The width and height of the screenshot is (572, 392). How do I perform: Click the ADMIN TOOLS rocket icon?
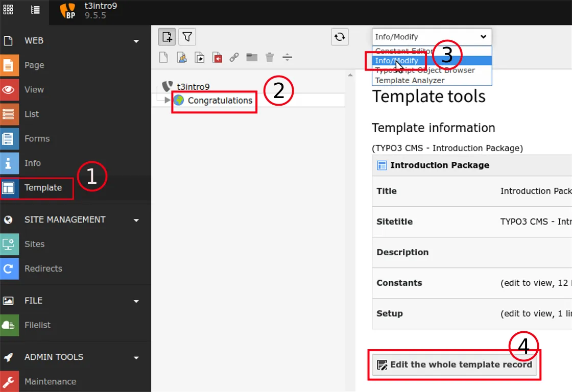(8, 357)
